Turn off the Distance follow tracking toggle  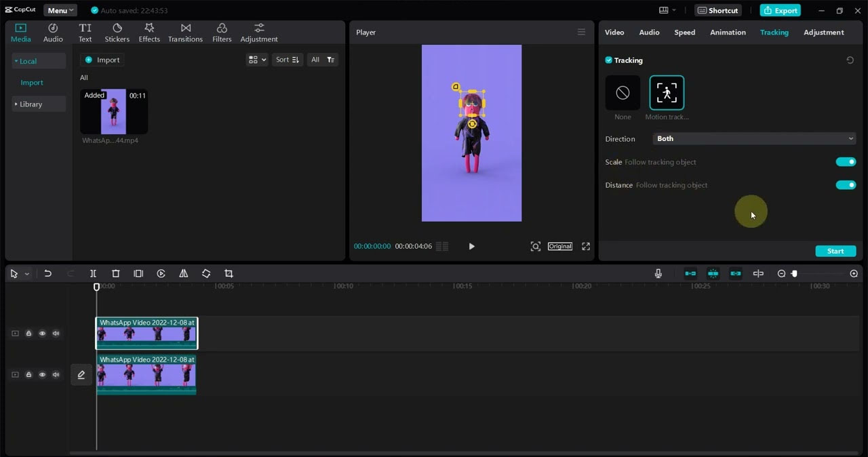click(845, 184)
